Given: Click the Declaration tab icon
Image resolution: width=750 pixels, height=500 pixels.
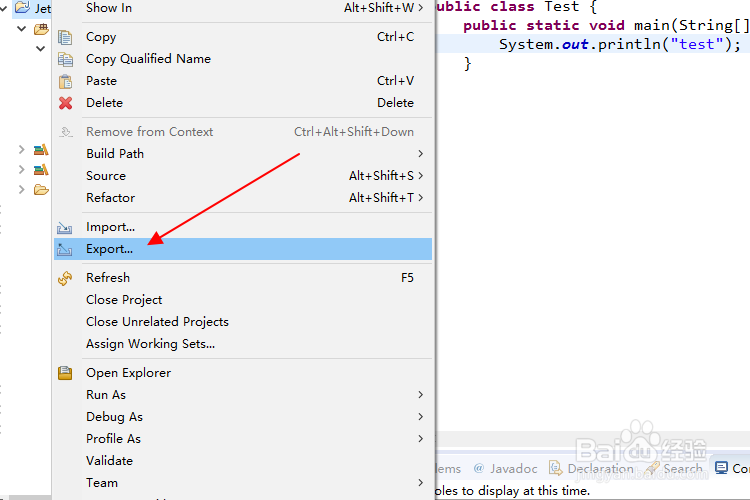Looking at the screenshot, I should [x=555, y=468].
